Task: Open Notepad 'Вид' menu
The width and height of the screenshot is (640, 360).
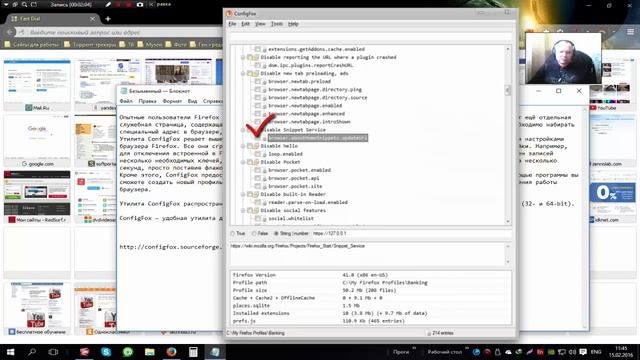Action: (192, 101)
